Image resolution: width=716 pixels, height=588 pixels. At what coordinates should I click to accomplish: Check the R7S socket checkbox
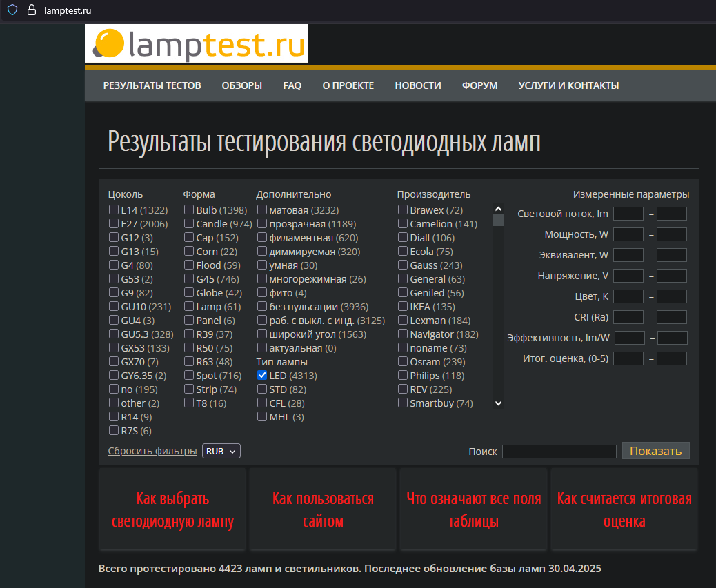click(x=114, y=430)
